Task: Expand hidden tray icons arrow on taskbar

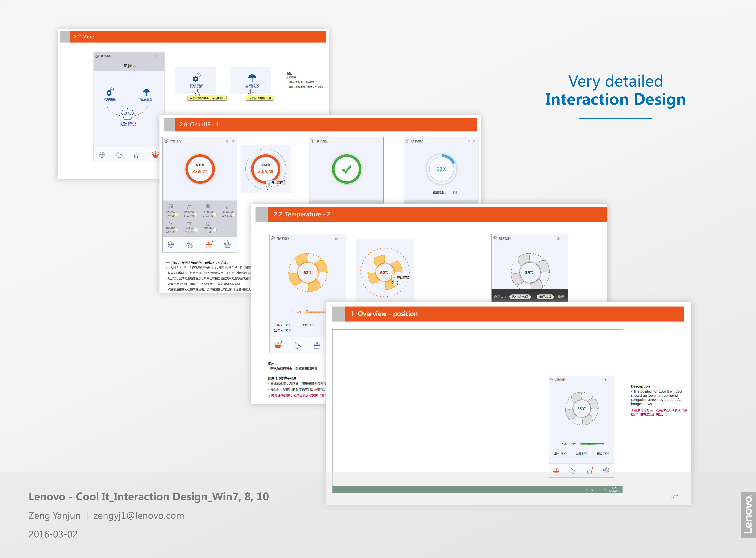Action: click(586, 489)
